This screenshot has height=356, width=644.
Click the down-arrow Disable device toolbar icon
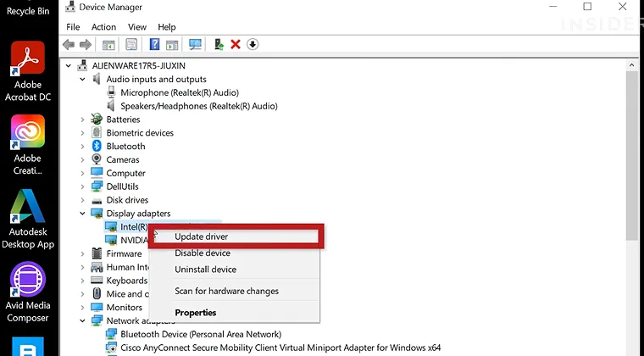(253, 44)
